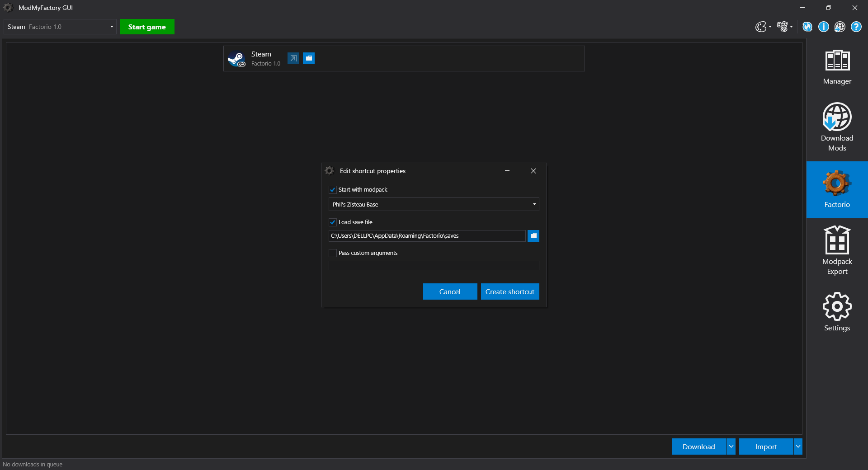Open the Modpack Export section
Viewport: 868px width, 470px height.
837,250
